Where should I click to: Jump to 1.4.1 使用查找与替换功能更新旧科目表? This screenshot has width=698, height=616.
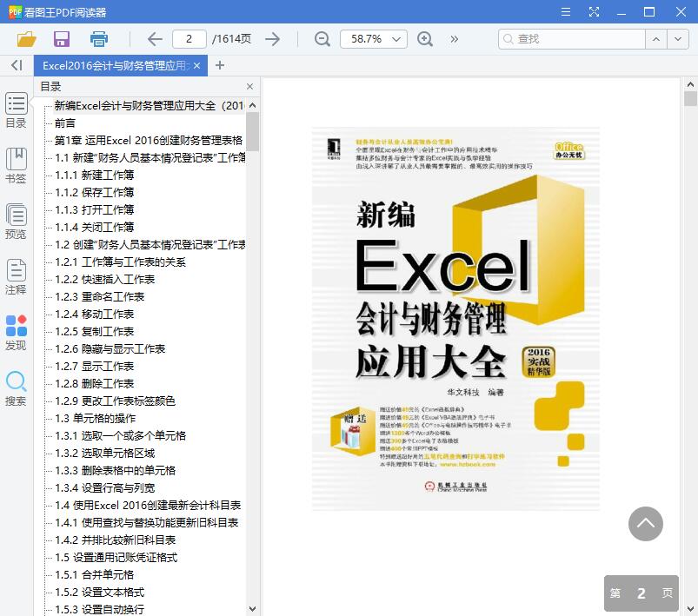[146, 522]
